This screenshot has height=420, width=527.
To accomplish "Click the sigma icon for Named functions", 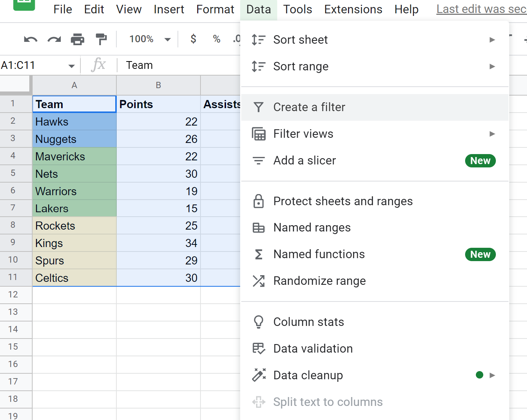I will click(259, 254).
